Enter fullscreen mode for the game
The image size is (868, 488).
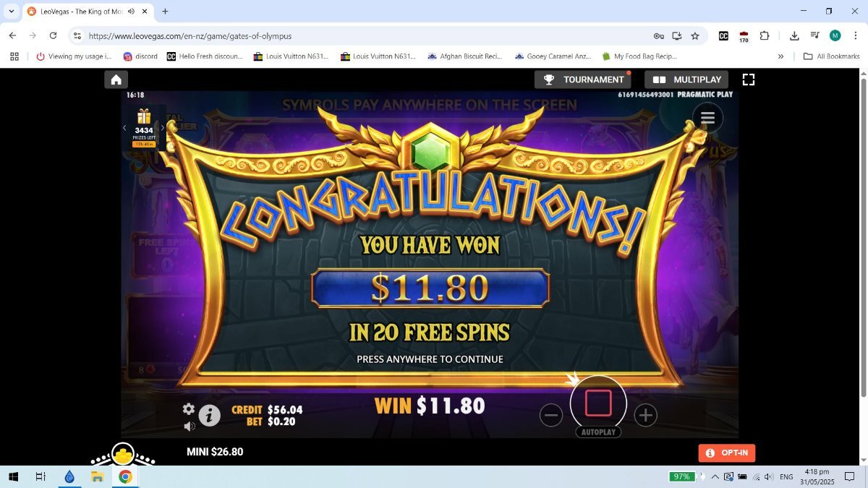click(x=749, y=80)
